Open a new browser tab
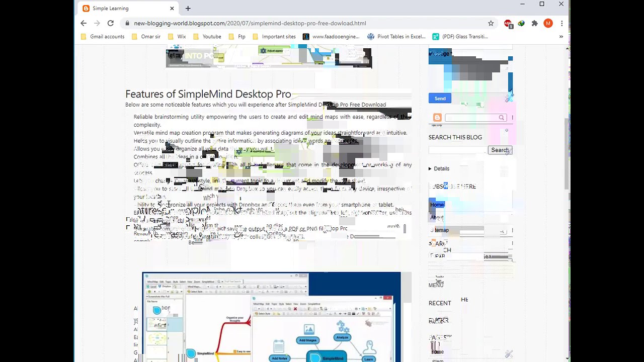Screen dimensions: 644x362 (x=188, y=8)
